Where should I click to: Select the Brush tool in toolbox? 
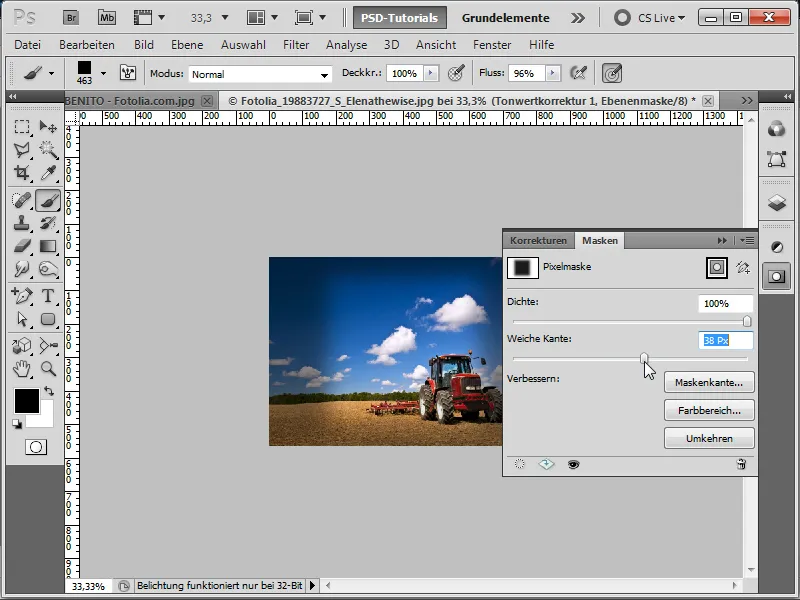pyautogui.click(x=48, y=201)
